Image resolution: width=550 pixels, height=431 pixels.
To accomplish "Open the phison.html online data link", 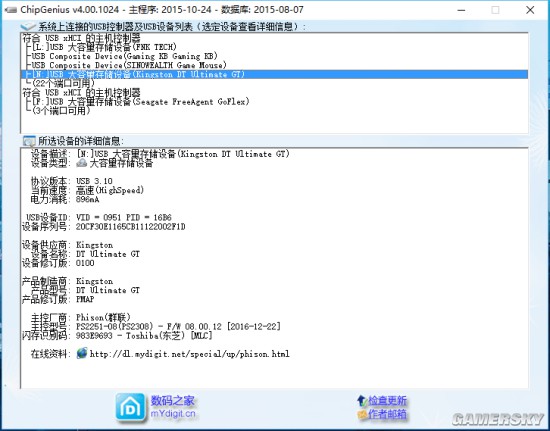I will tap(189, 354).
